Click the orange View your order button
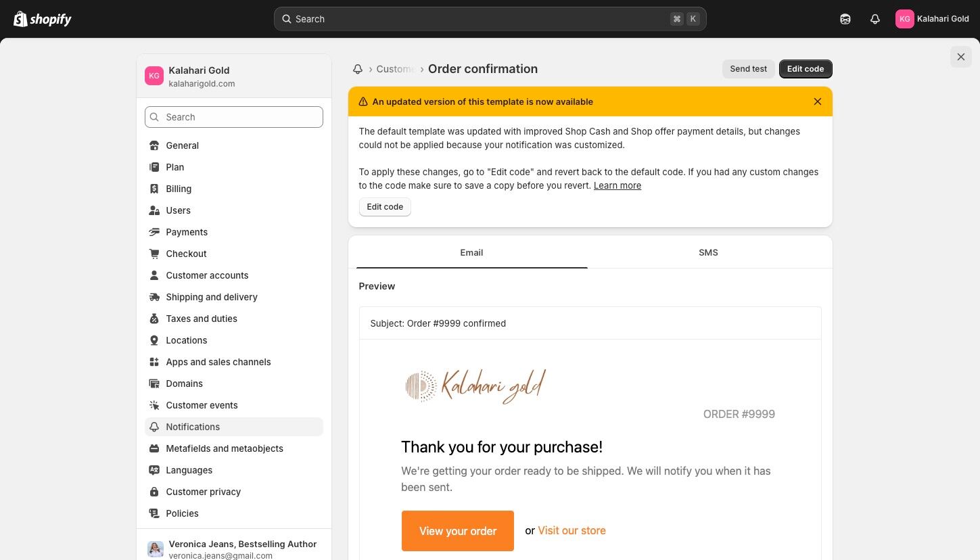The width and height of the screenshot is (980, 560). 458,531
